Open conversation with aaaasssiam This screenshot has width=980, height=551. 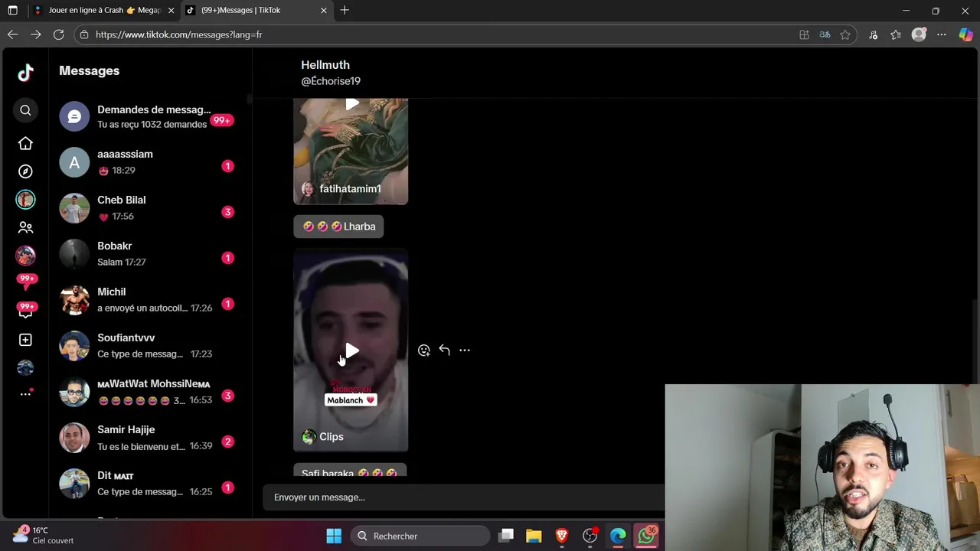coord(148,162)
